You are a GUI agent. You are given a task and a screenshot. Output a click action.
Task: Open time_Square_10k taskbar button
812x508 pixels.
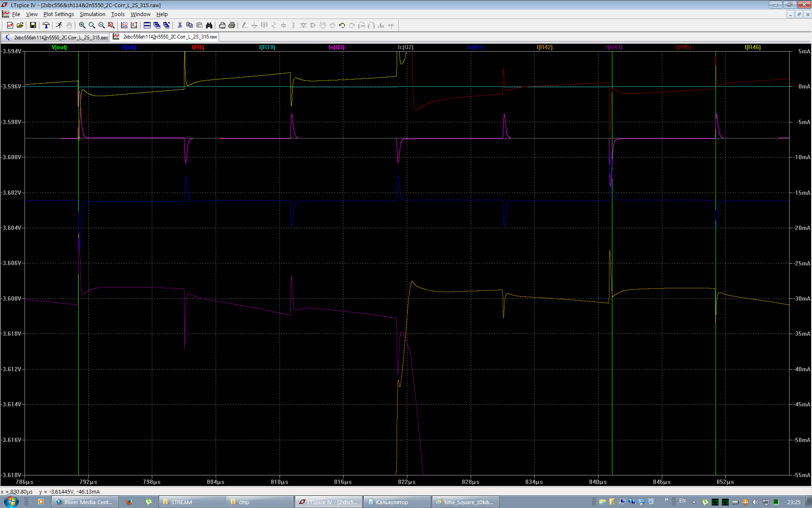465,502
